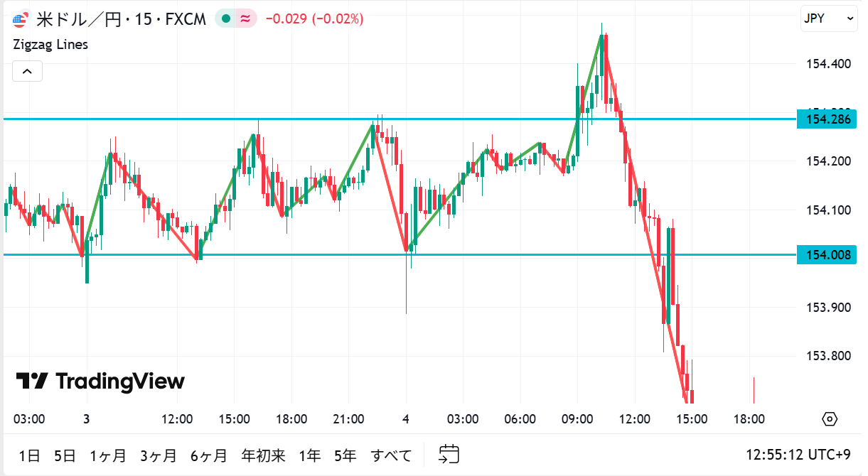Switch to the 3ヶ月 range

(159, 455)
